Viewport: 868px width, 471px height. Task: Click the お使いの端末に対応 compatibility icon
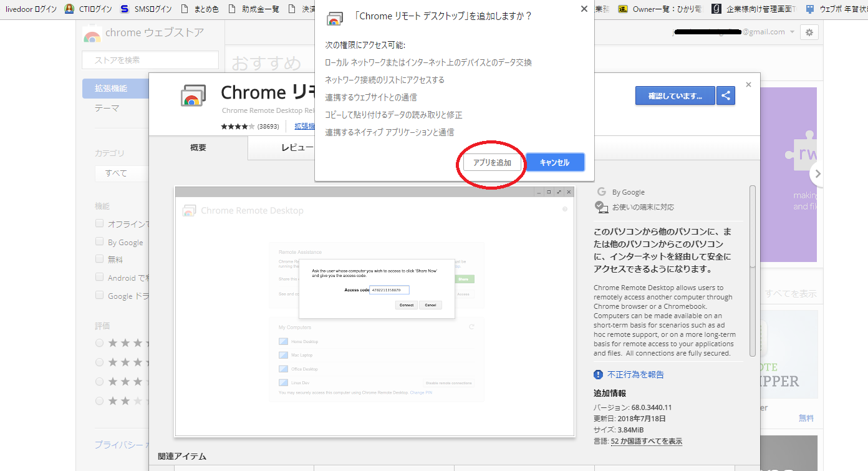click(601, 207)
